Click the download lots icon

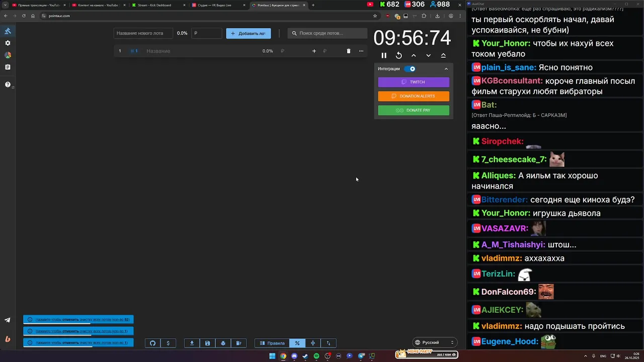(x=192, y=343)
